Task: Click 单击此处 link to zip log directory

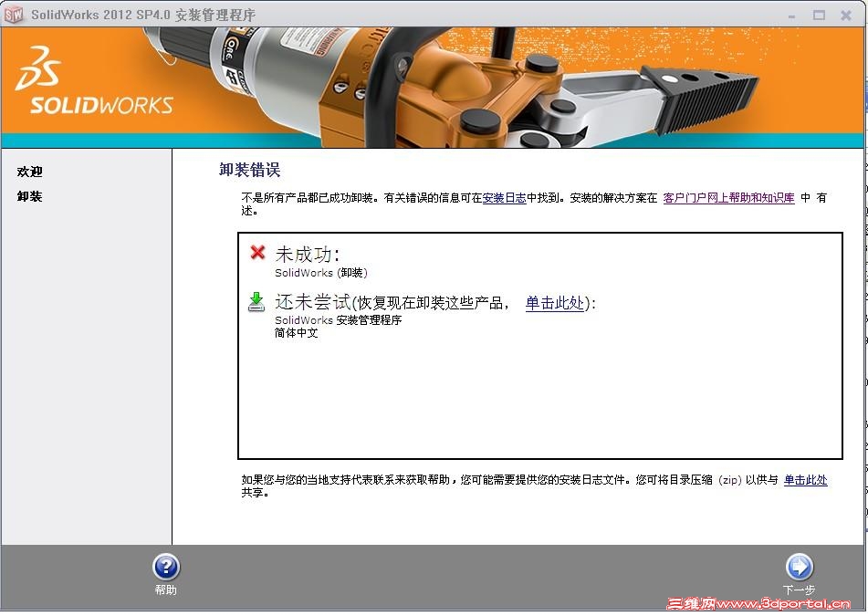Action: [805, 480]
